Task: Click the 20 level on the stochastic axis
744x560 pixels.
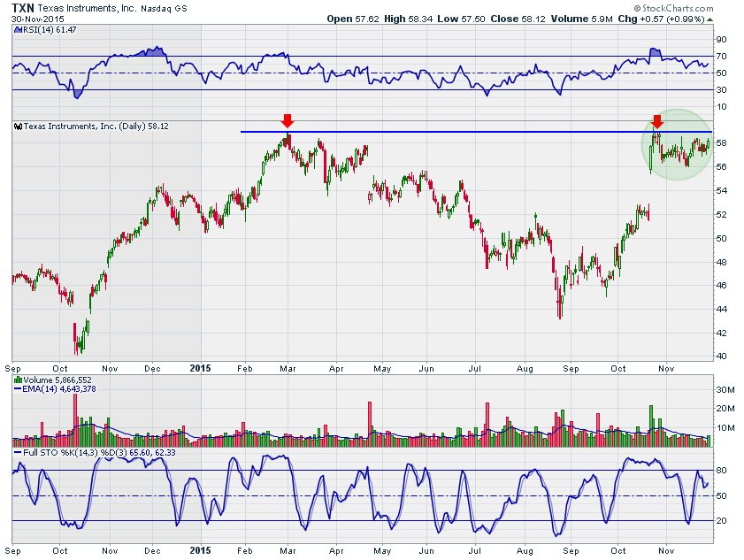Action: [x=721, y=520]
